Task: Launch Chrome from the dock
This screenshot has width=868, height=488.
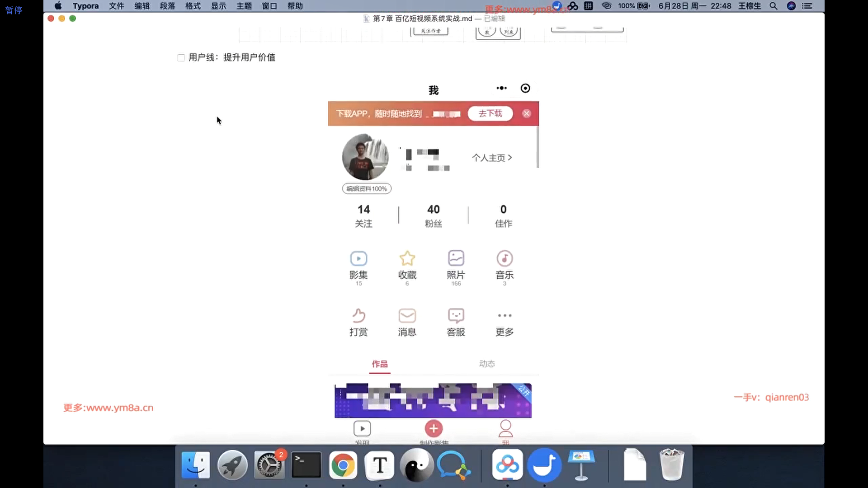Action: (343, 465)
